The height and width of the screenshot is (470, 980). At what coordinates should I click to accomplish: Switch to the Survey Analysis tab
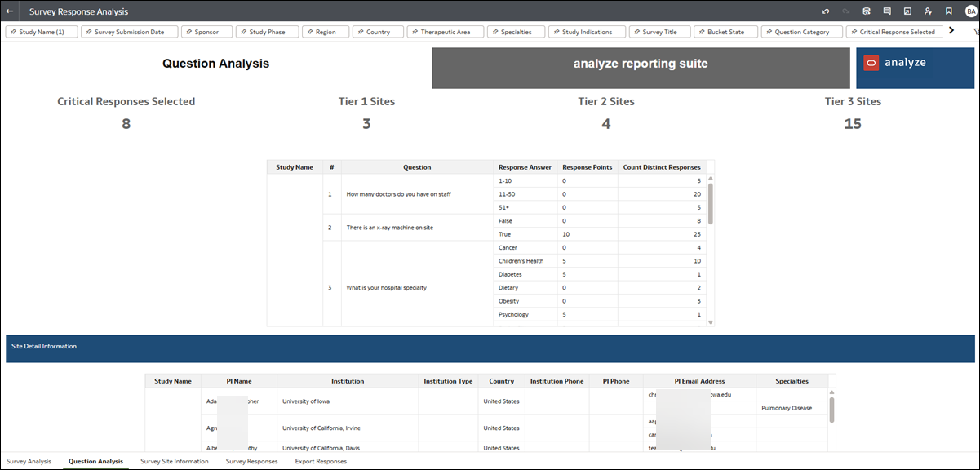(29, 461)
